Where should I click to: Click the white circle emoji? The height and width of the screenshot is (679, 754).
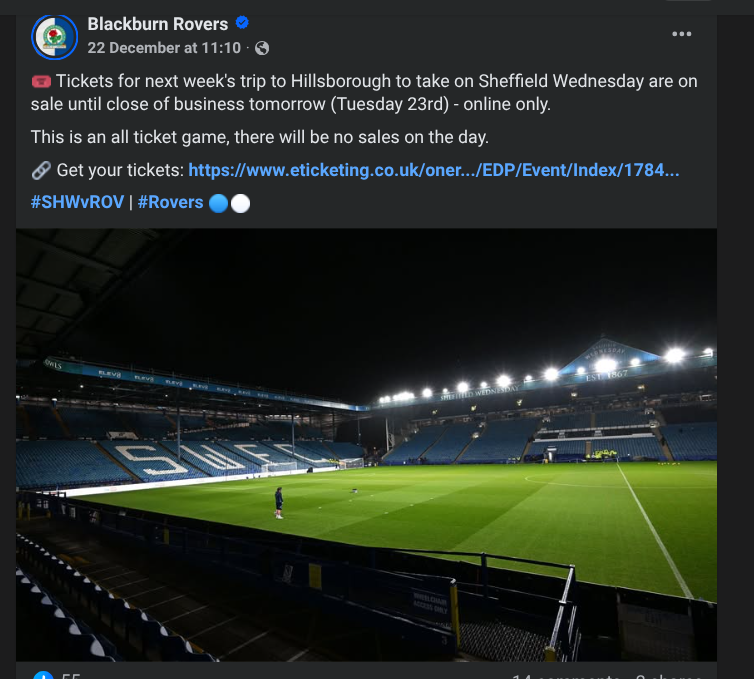click(x=240, y=203)
